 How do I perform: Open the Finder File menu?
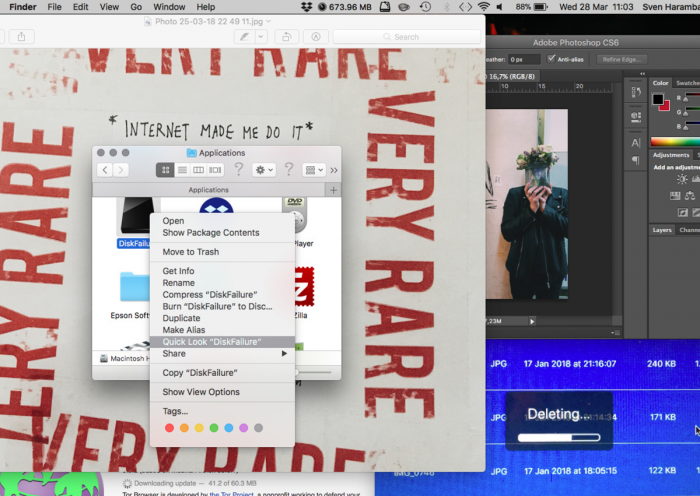(x=54, y=7)
